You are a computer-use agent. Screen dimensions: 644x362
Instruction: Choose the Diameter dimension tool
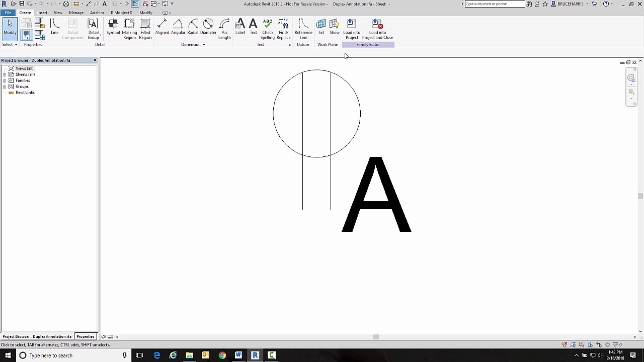(208, 28)
